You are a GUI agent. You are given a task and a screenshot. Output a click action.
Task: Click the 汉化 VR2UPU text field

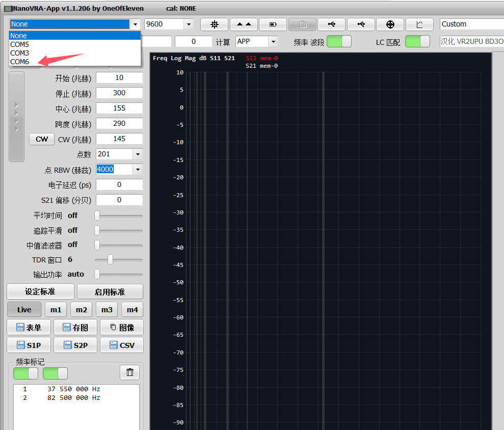pyautogui.click(x=472, y=41)
